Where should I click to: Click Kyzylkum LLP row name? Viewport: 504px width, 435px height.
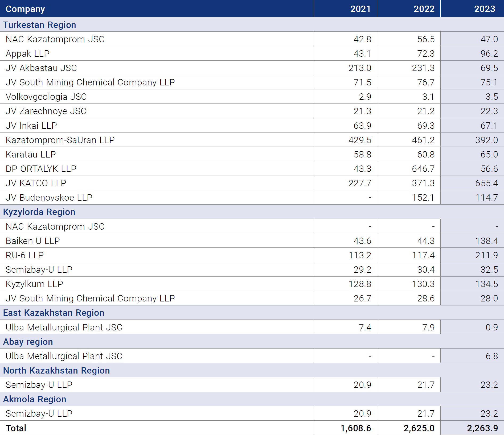(x=34, y=284)
